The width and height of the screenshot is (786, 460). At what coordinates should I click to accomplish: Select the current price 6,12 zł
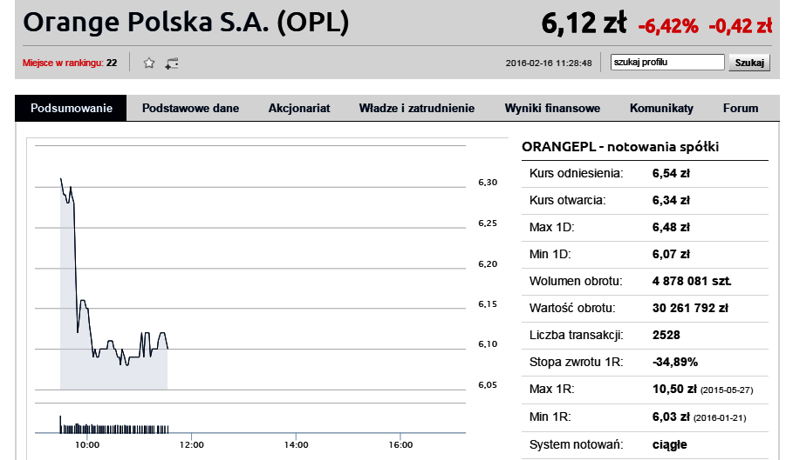[584, 24]
